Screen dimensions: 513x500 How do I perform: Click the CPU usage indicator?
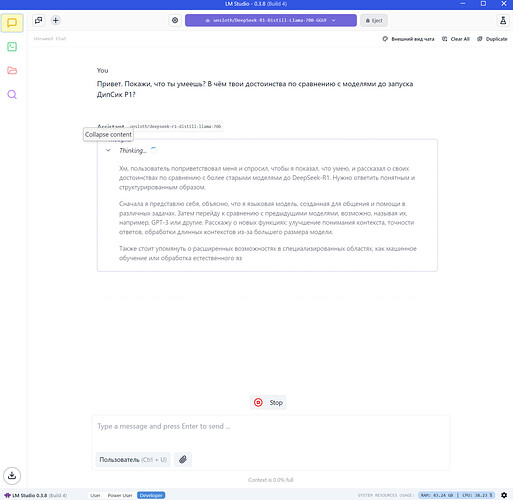477,495
